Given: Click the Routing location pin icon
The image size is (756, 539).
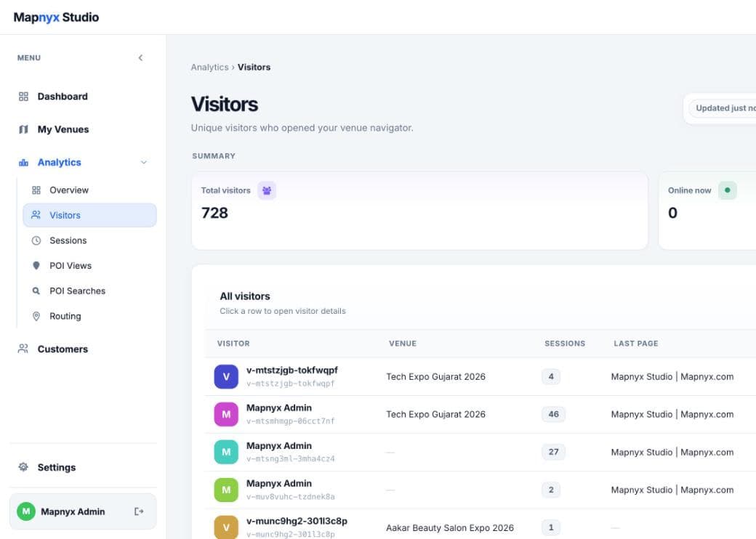Looking at the screenshot, I should click(36, 316).
